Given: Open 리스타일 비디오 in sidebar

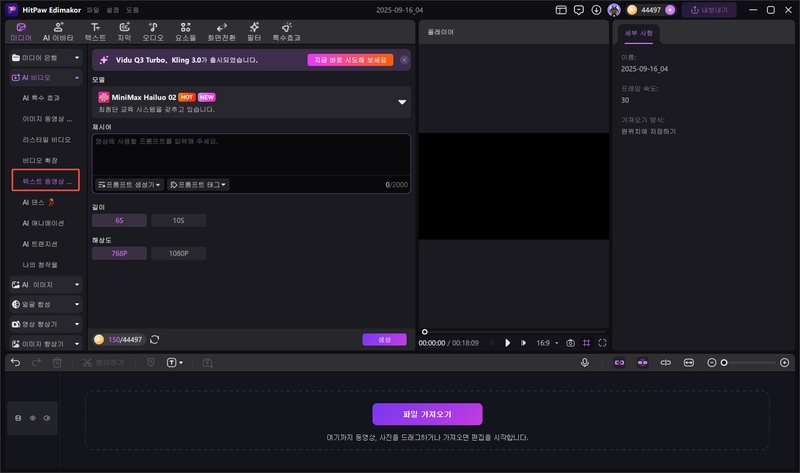Looking at the screenshot, I should [x=46, y=139].
